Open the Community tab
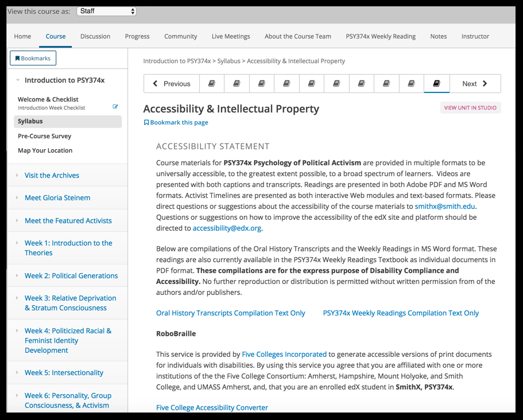Viewport: 523px width, 420px height. tap(180, 36)
